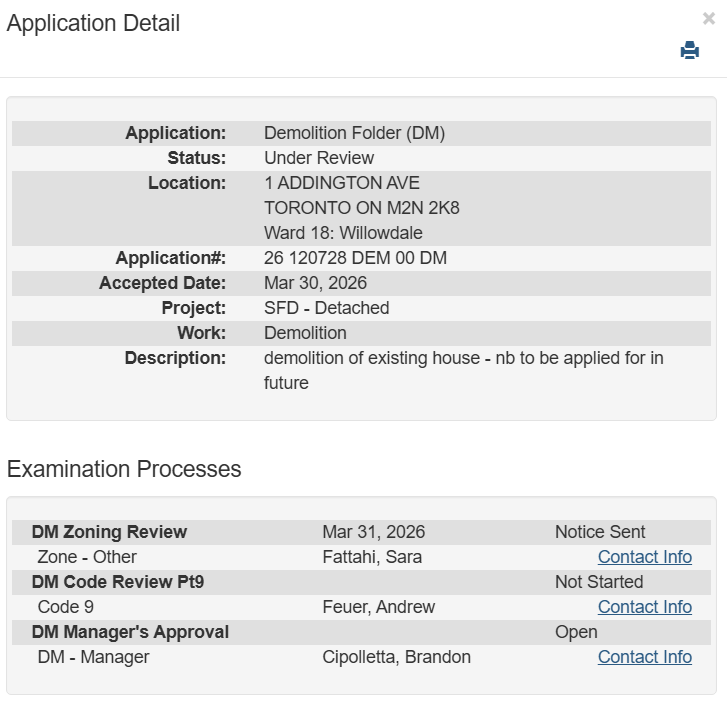This screenshot has width=727, height=728.
Task: Click the Open status of Manager's Approval
Action: pyautogui.click(x=576, y=632)
